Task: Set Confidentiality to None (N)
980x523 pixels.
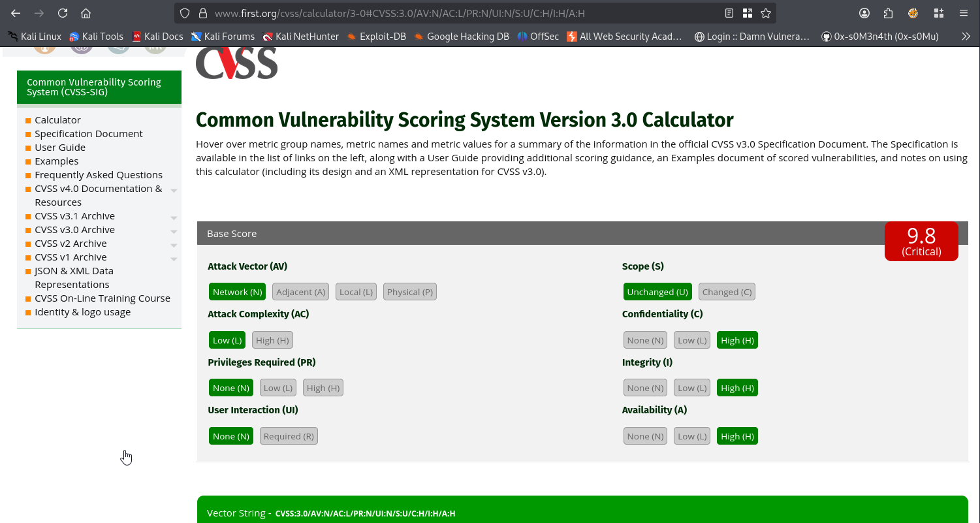Action: pyautogui.click(x=645, y=340)
